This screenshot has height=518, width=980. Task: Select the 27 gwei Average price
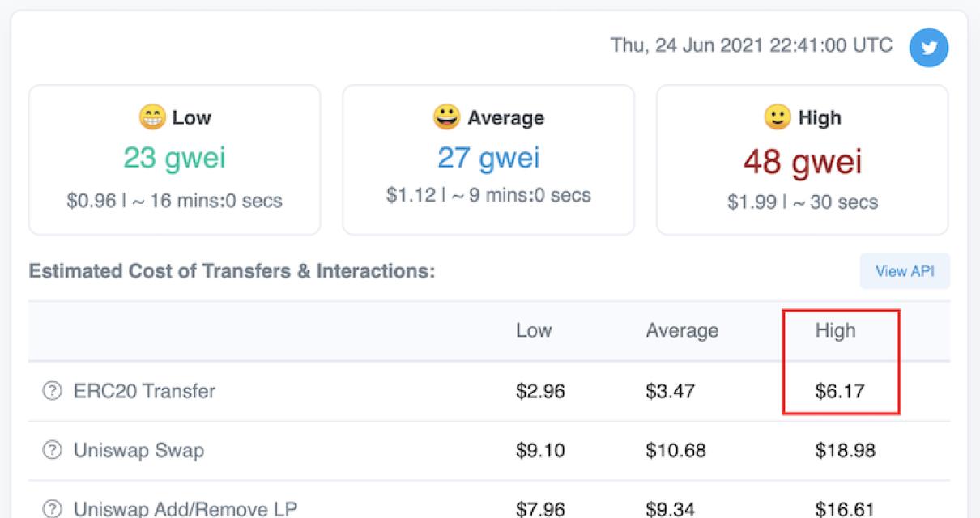click(488, 158)
